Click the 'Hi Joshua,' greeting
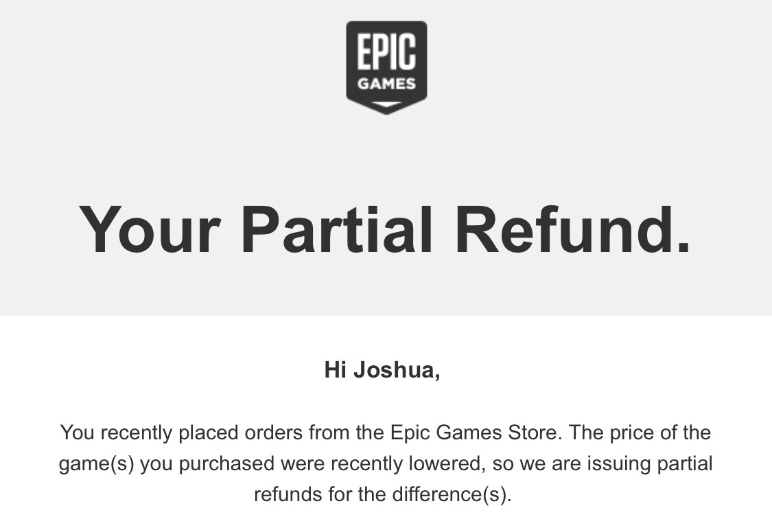The width and height of the screenshot is (772, 532). click(x=382, y=370)
